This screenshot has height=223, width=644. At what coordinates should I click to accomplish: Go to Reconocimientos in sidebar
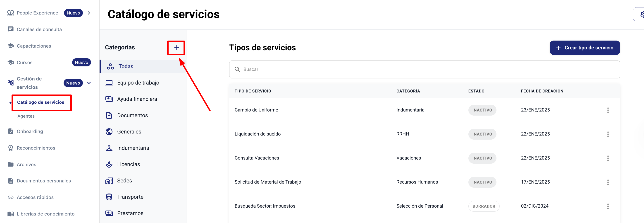point(36,148)
